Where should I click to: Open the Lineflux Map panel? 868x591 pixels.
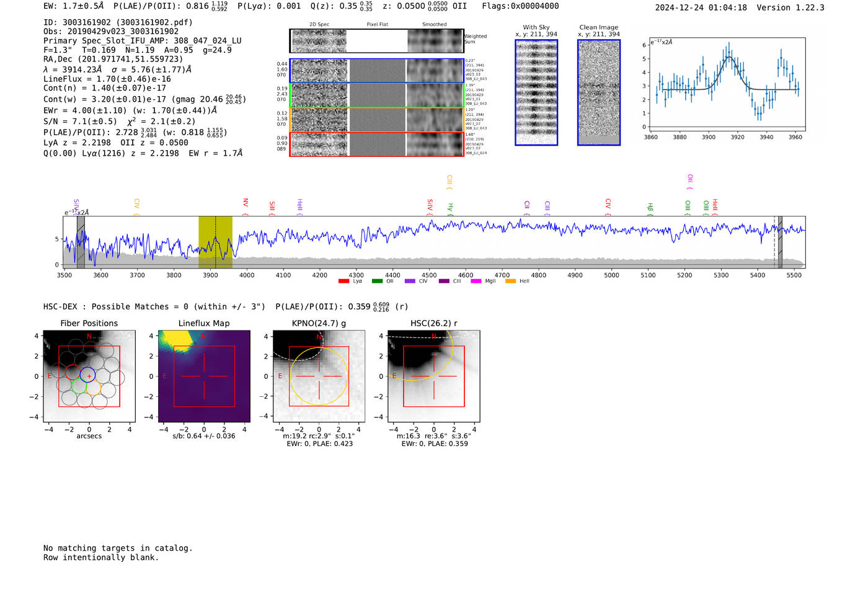(204, 376)
